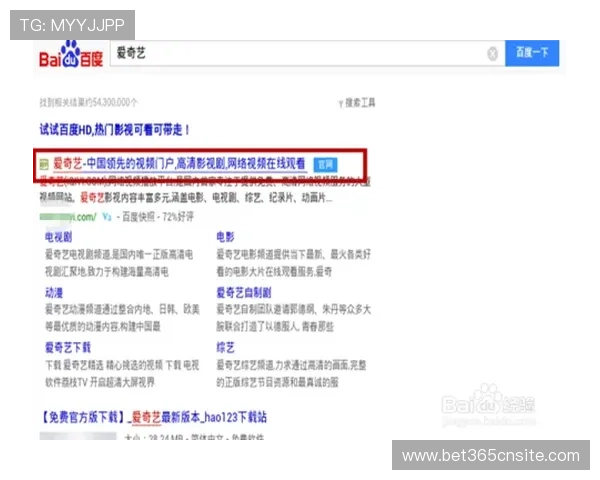Click the 72%好评 rating text
The height and width of the screenshot is (480, 600).
point(178,217)
